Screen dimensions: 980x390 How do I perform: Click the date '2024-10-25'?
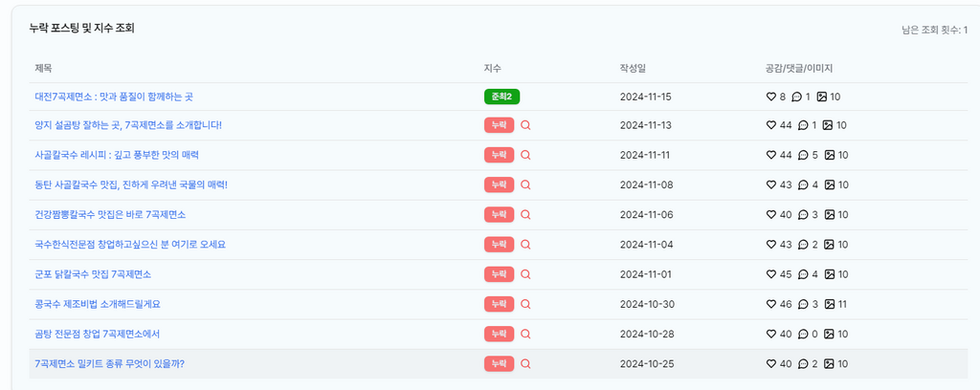click(x=647, y=364)
